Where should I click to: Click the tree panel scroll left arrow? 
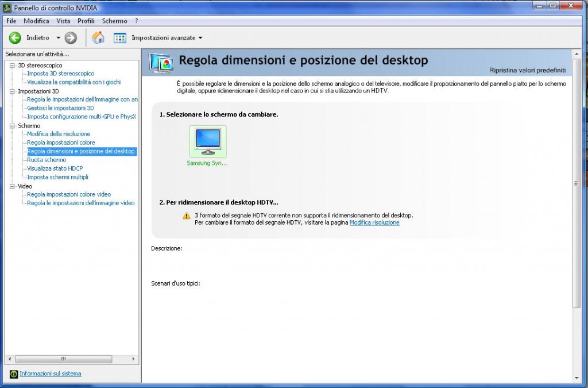[10, 359]
